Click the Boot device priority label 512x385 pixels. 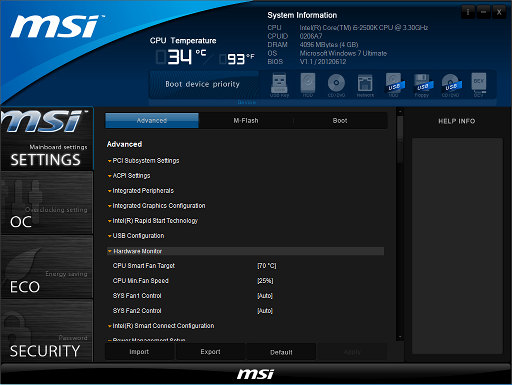(x=203, y=84)
